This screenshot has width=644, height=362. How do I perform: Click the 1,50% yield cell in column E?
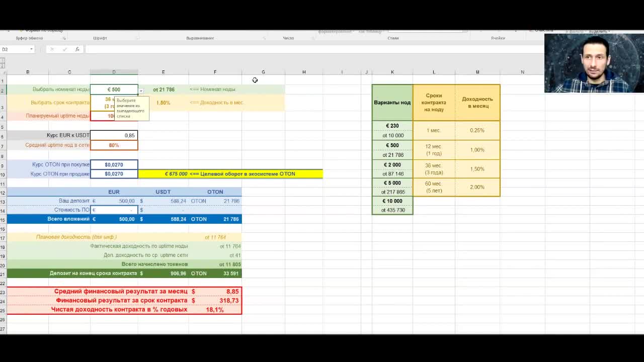[163, 103]
